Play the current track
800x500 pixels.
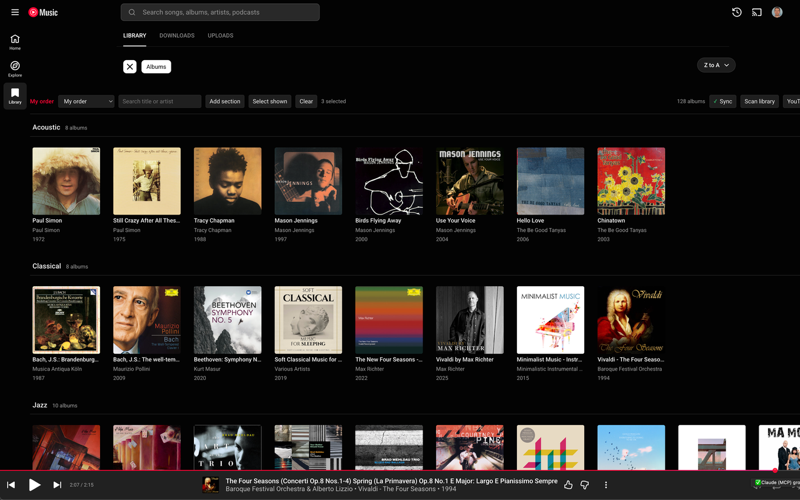34,485
